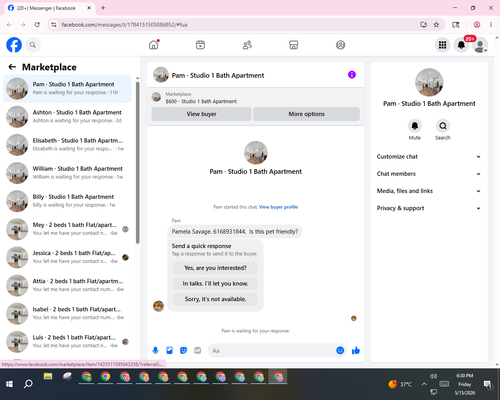Open Jessica's 2 beds 1 bath chat
500x400 pixels.
click(x=67, y=257)
